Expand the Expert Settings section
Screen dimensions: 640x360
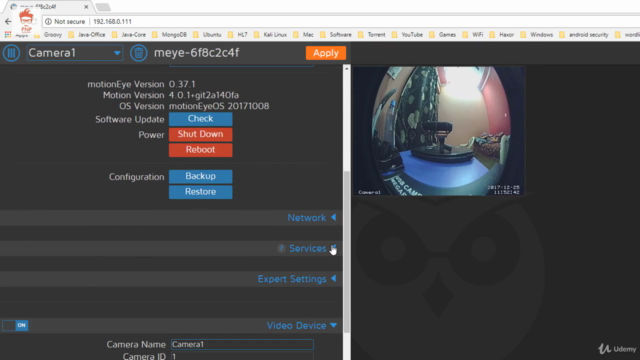297,279
